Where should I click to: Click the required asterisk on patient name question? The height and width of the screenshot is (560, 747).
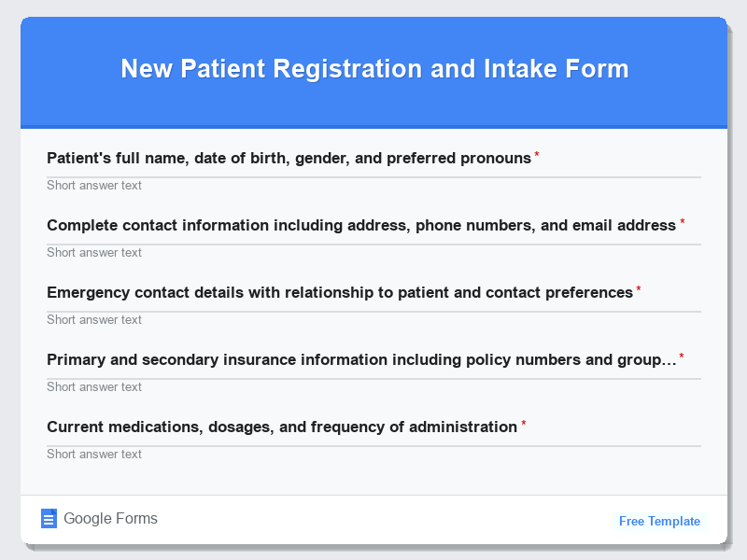[536, 153]
